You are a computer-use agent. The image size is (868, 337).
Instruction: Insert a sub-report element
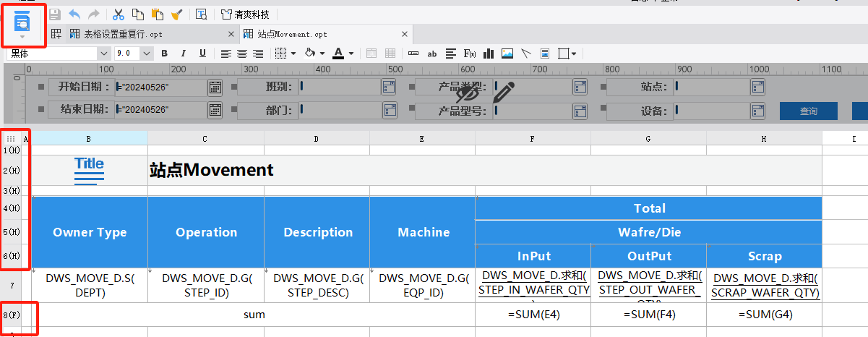tap(545, 53)
